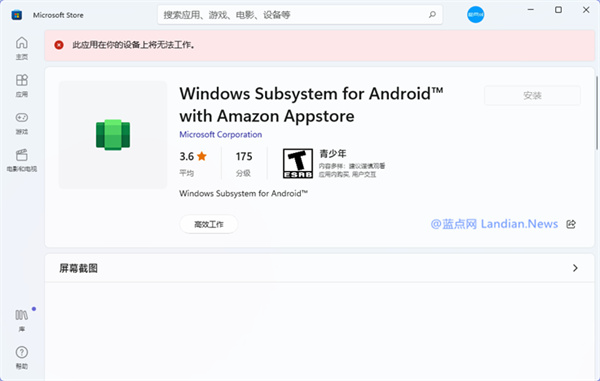Expand the 屏幕截图 screenshots section chevron
Viewport: 600px width, 381px height.
[x=575, y=268]
